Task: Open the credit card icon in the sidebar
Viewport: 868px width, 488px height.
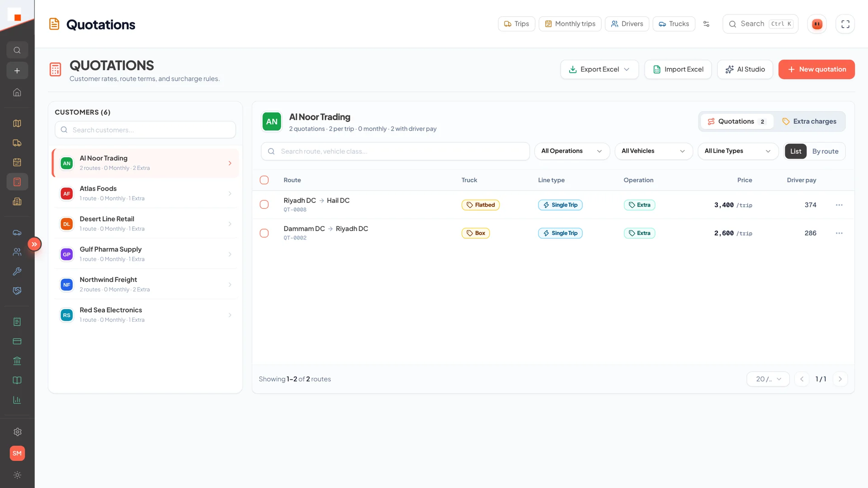Action: point(17,341)
